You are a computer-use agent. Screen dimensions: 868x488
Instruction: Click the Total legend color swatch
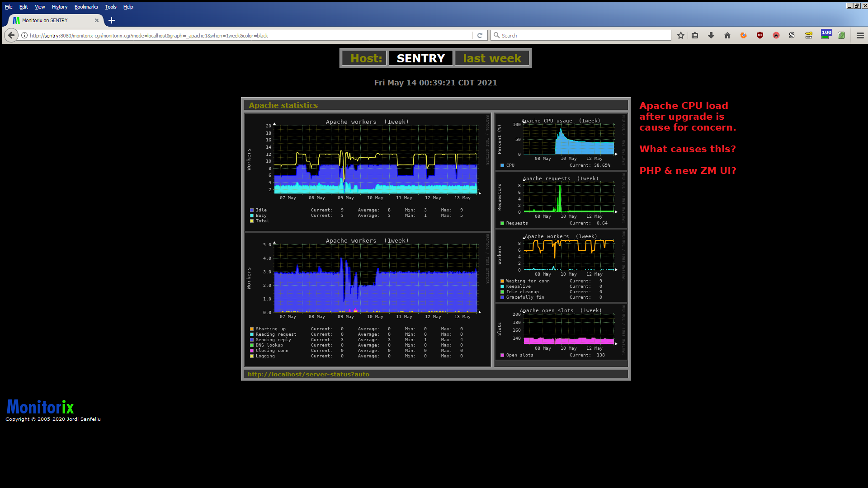point(252,221)
